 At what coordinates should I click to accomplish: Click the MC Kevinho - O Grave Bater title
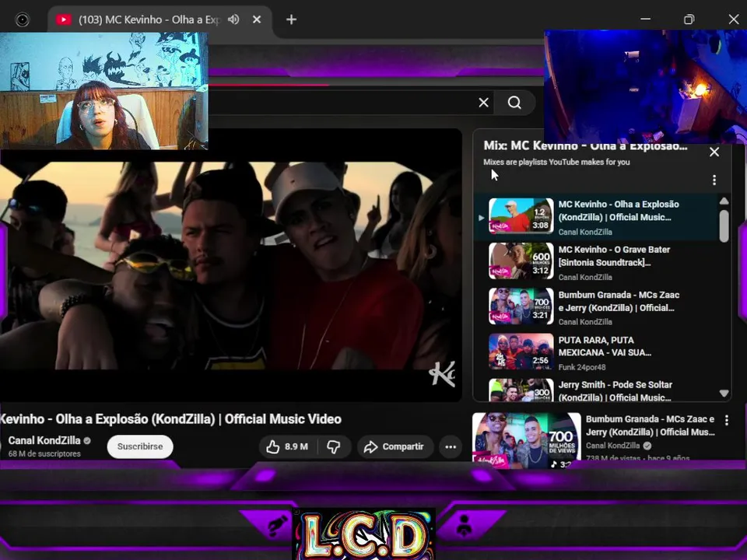pos(614,256)
